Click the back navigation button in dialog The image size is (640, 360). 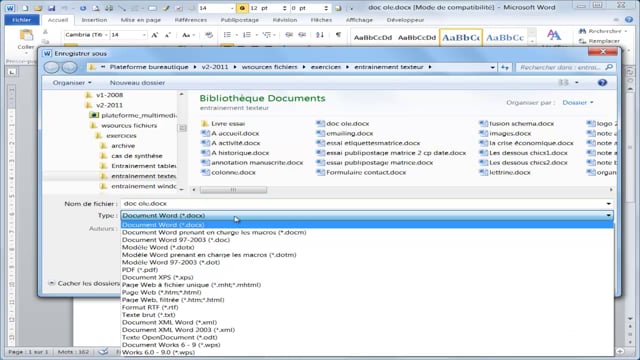tap(51, 67)
